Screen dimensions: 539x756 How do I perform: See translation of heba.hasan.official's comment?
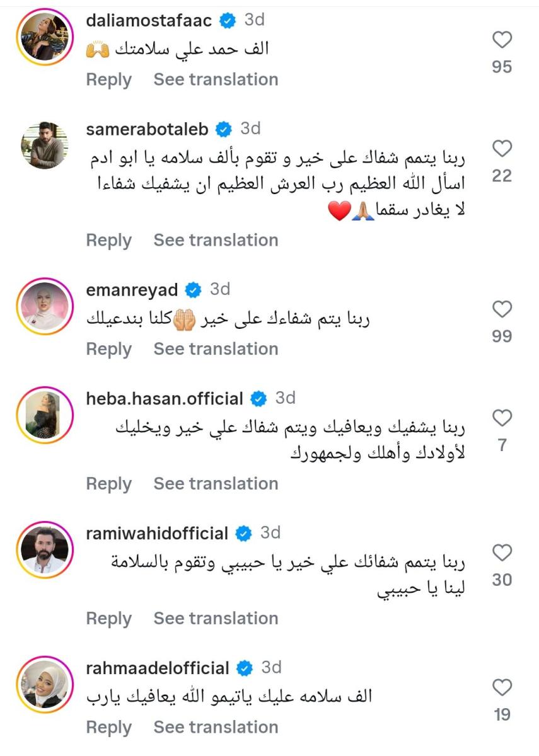pos(215,483)
